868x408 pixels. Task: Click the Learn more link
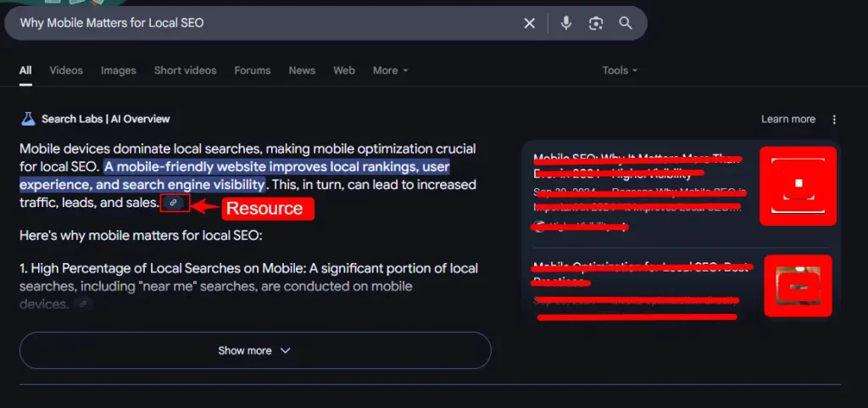(x=787, y=119)
